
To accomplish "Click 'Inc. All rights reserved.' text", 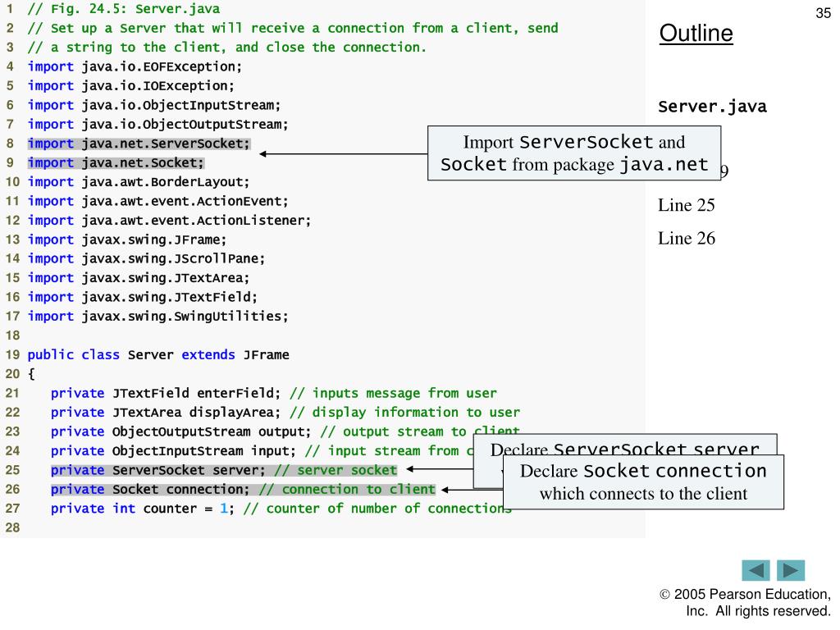I will click(x=759, y=611).
